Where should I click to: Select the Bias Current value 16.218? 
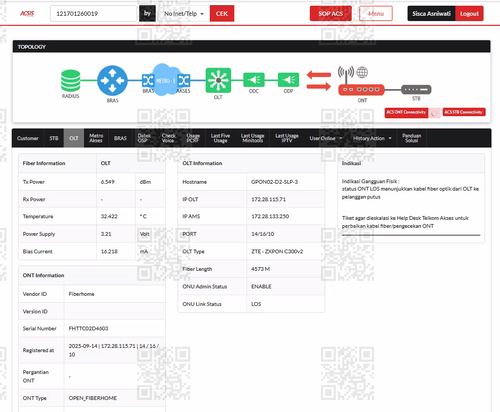(109, 251)
